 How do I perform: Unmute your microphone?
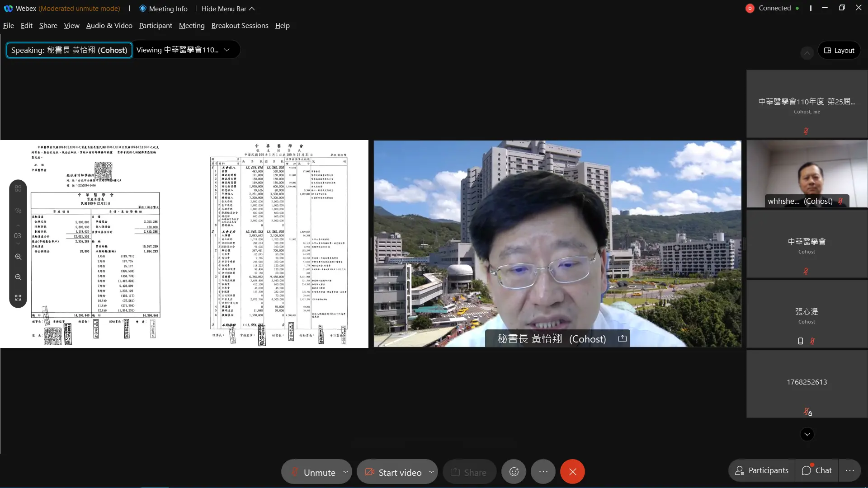(x=316, y=471)
